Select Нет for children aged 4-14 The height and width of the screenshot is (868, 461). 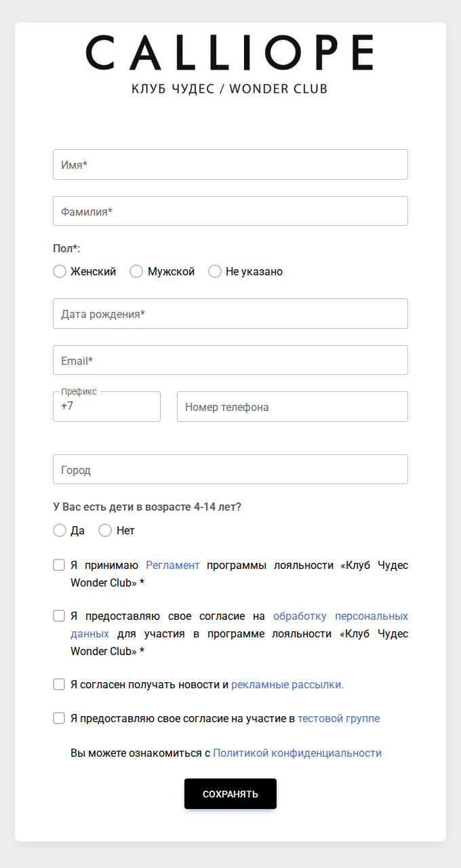tap(105, 530)
